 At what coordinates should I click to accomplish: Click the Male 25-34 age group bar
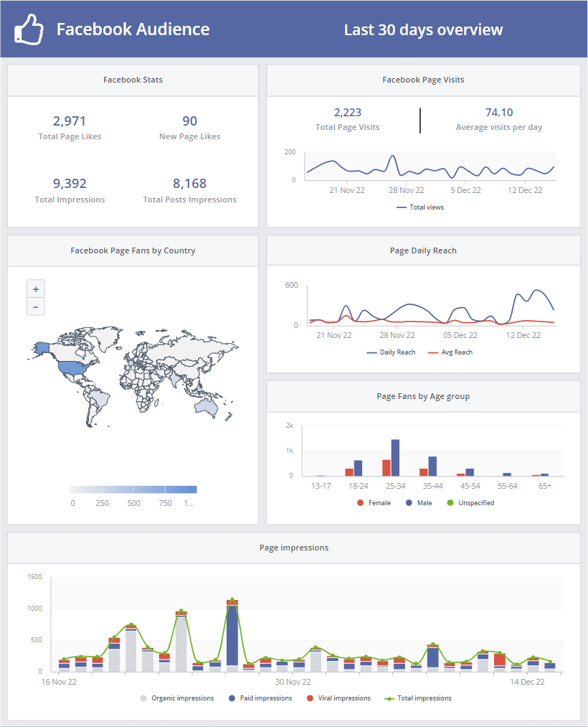click(395, 458)
